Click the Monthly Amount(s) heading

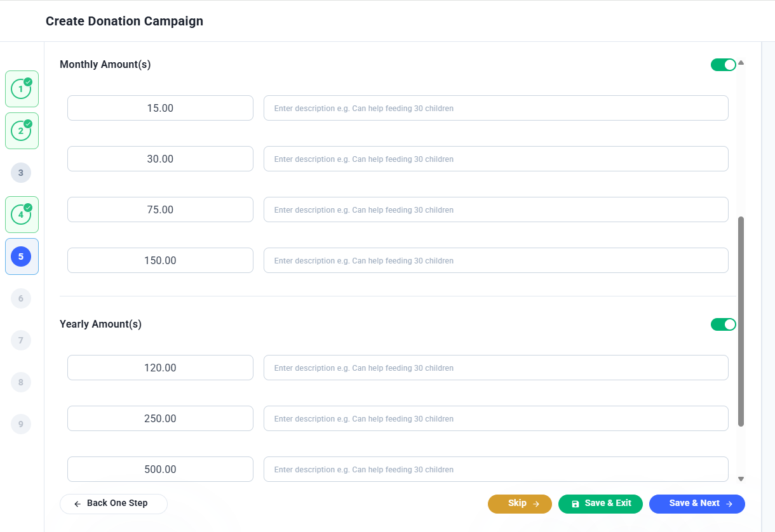[105, 64]
